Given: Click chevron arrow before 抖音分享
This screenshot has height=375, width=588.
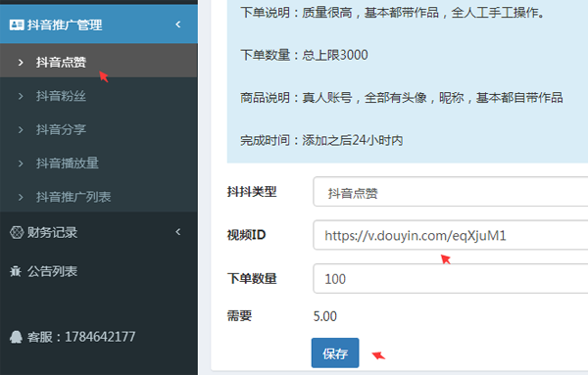Looking at the screenshot, I should (21, 130).
